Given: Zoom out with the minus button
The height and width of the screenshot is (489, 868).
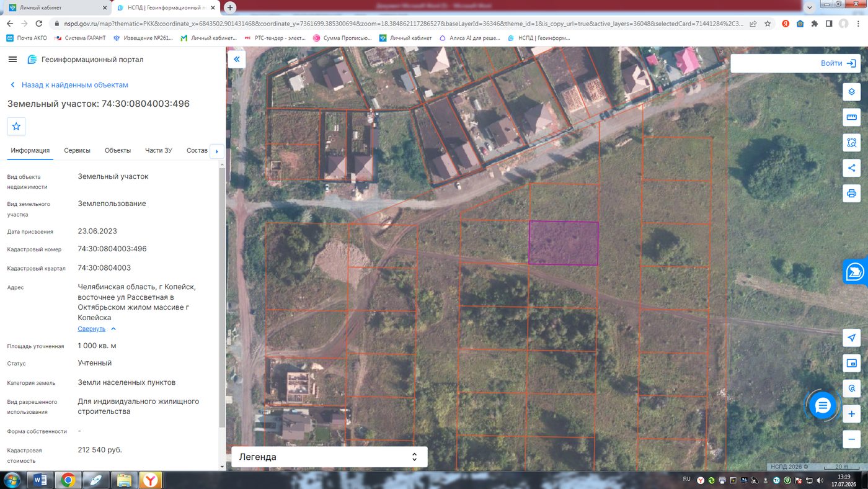Looking at the screenshot, I should pyautogui.click(x=851, y=439).
